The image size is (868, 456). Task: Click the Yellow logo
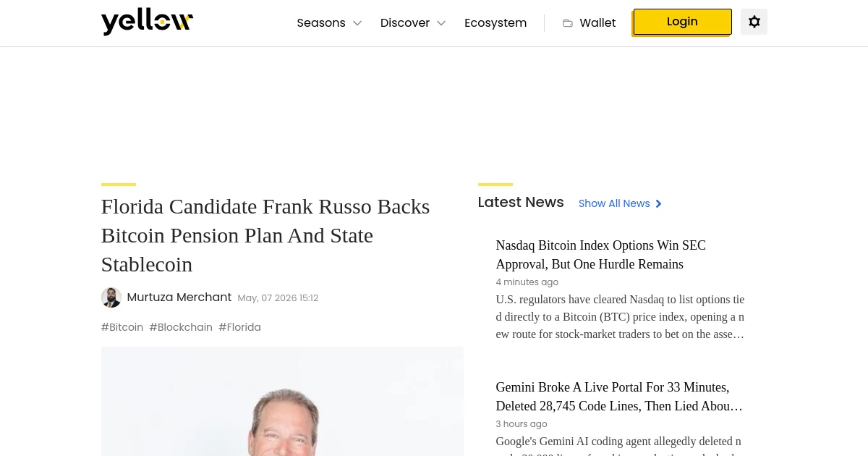147,22
